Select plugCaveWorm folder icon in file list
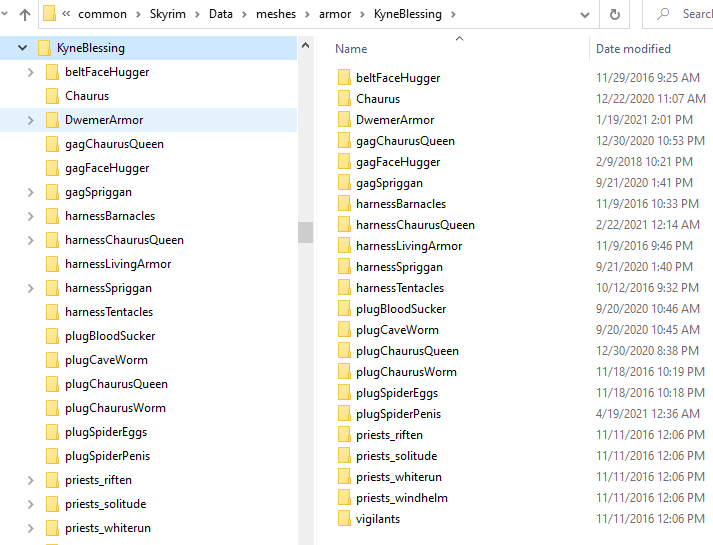The height and width of the screenshot is (545, 713). pos(344,330)
